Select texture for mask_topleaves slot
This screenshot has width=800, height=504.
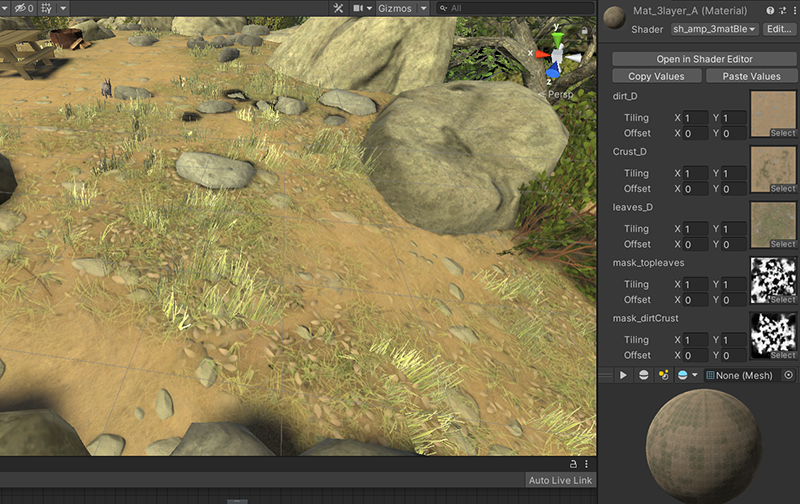[783, 300]
